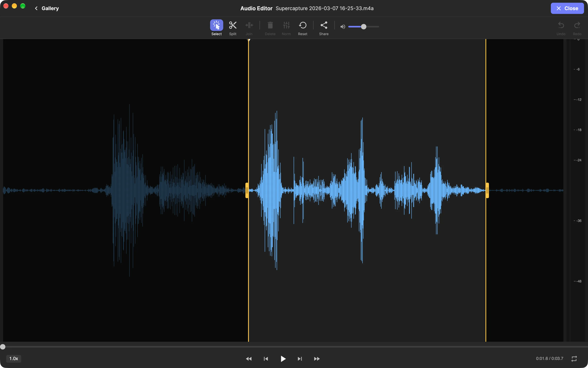Open the Share options
The image size is (588, 368).
[324, 27]
